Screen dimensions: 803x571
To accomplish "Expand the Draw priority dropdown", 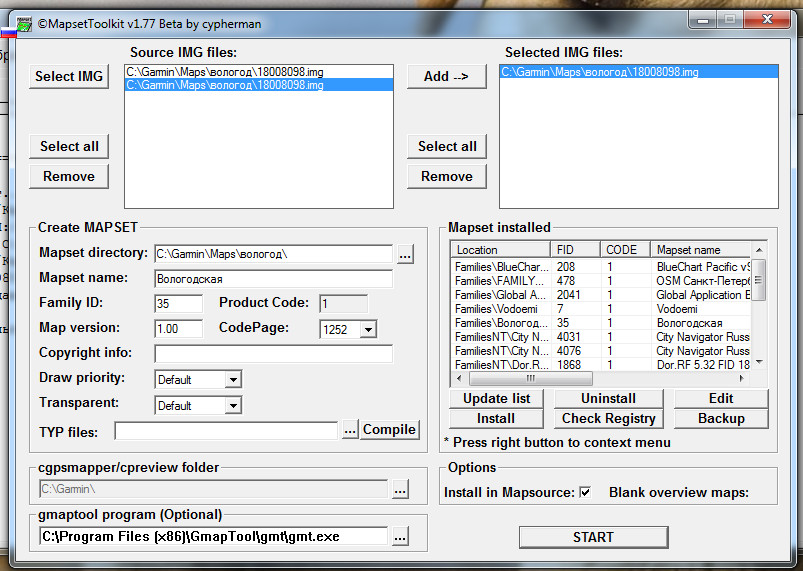I will point(232,380).
